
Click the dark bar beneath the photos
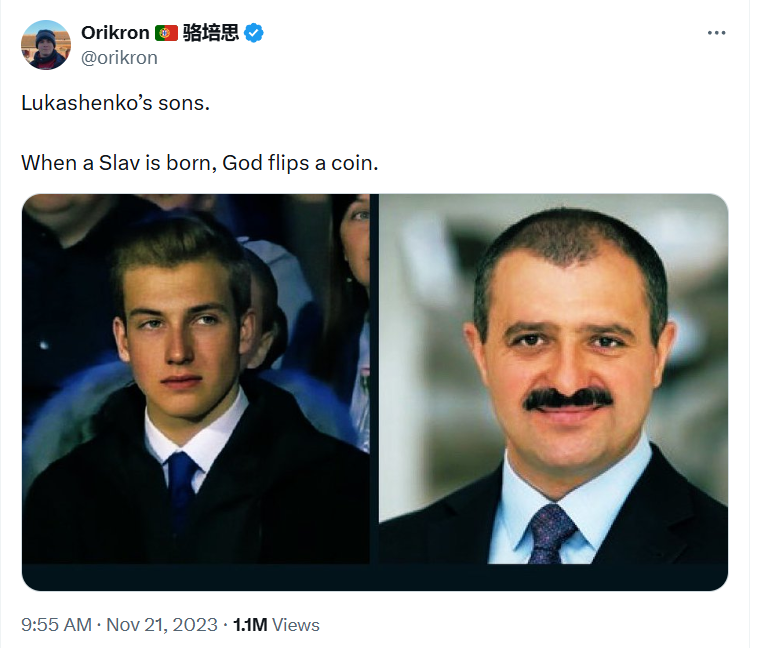(x=375, y=577)
